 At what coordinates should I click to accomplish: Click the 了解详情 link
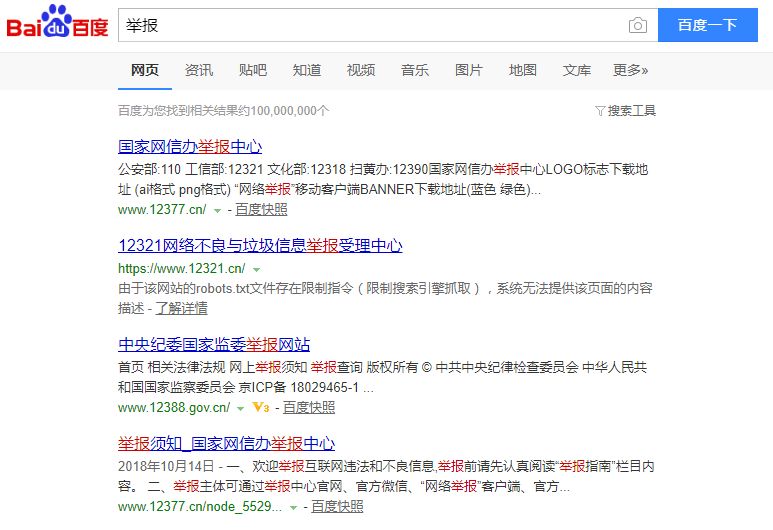pyautogui.click(x=181, y=309)
